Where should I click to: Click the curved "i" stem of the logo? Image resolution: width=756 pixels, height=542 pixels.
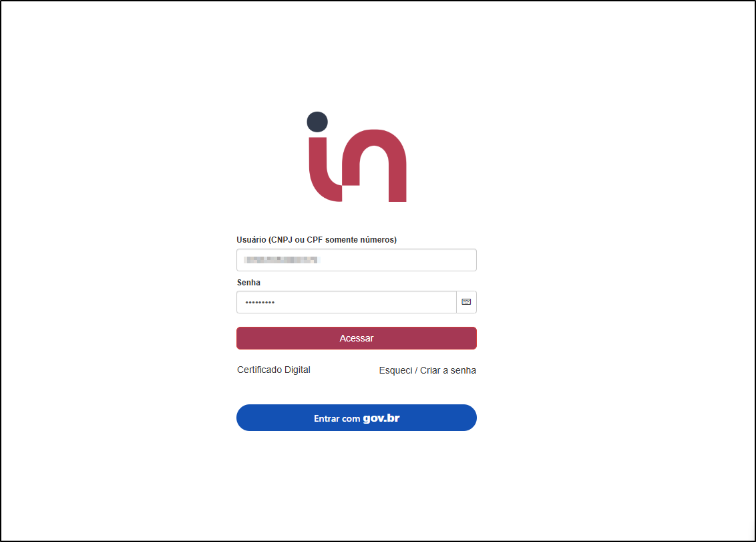tap(324, 169)
